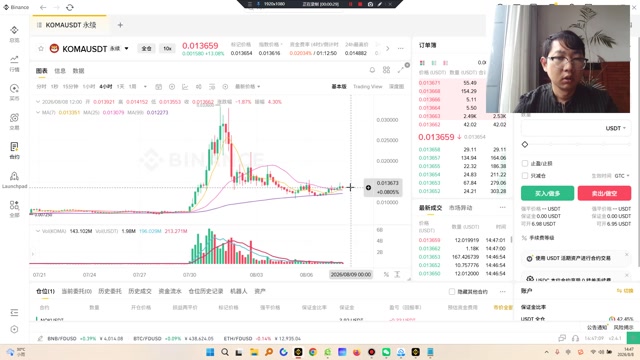Open the chart grid layout icon
Screen dimensions: 640x360
[x=386, y=70]
